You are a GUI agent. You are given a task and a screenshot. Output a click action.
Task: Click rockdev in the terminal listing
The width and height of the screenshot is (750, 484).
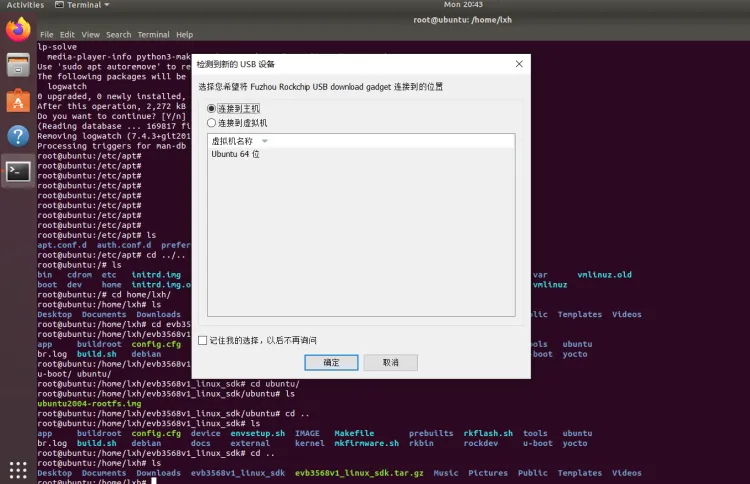[x=481, y=443]
